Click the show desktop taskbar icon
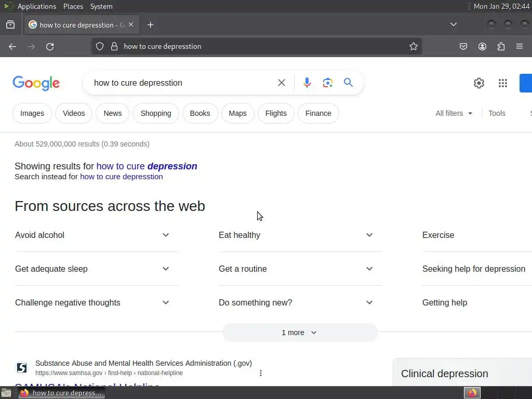The height and width of the screenshot is (399, 532). tap(6, 393)
